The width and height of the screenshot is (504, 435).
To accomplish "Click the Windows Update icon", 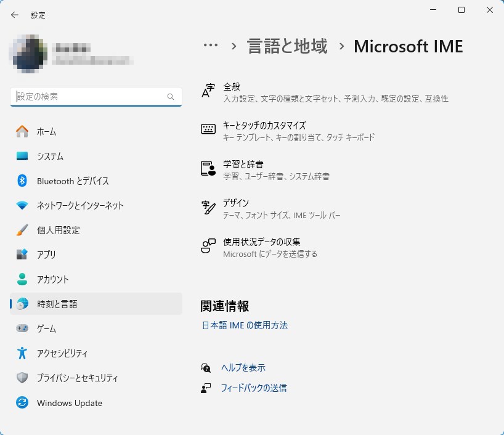I will coord(22,403).
